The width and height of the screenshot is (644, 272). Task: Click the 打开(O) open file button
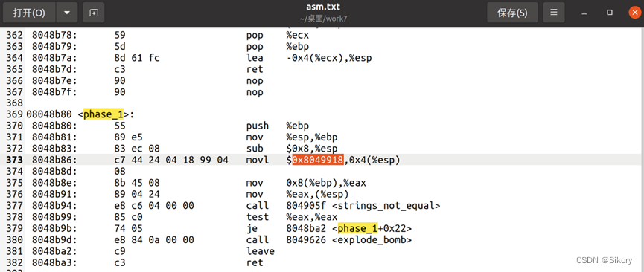pos(29,13)
